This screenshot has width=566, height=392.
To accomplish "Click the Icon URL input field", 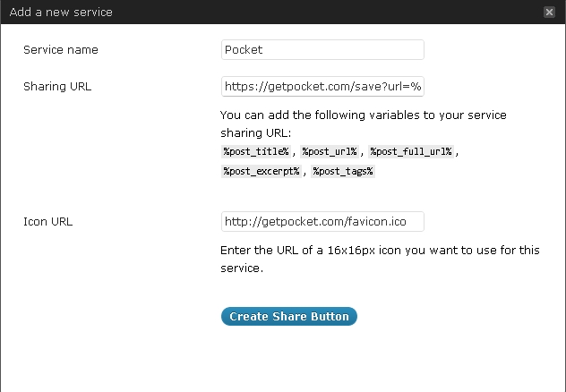I will pos(322,221).
